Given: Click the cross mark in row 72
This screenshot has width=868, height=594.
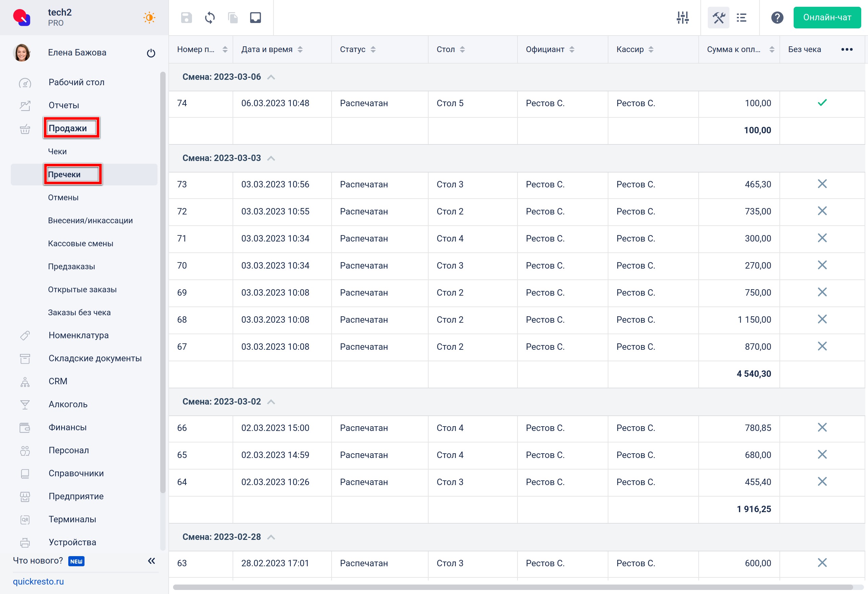Looking at the screenshot, I should pos(822,211).
